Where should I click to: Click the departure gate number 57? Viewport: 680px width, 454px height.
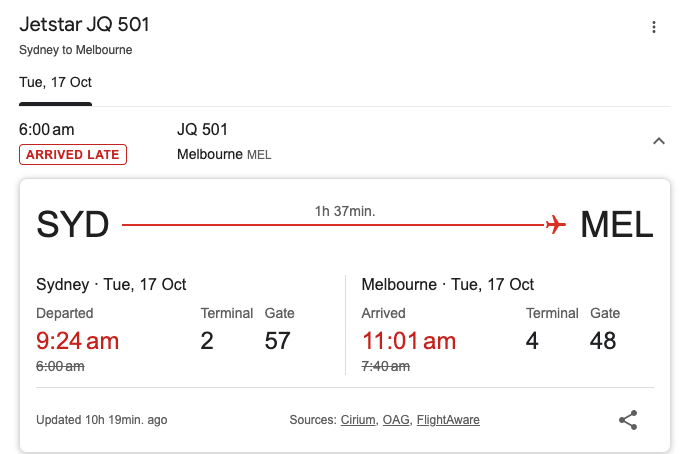click(277, 340)
